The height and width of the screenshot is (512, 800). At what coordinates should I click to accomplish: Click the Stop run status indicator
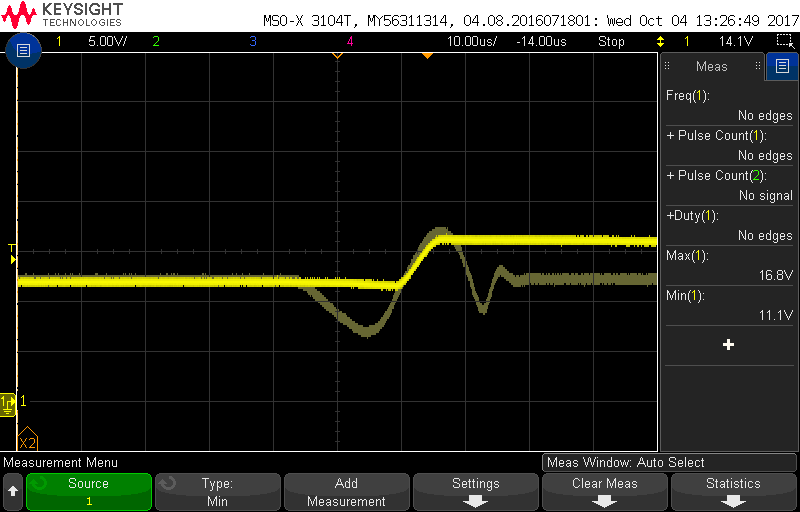(x=611, y=41)
